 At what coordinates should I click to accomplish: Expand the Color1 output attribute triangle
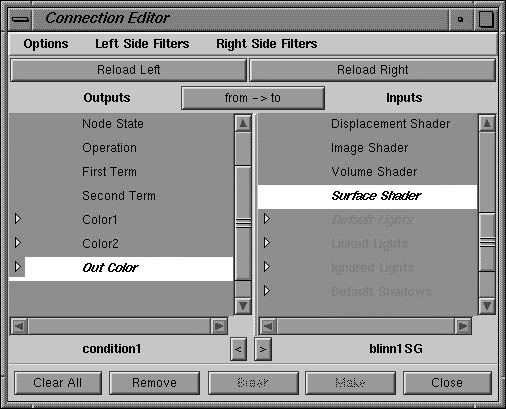point(18,219)
